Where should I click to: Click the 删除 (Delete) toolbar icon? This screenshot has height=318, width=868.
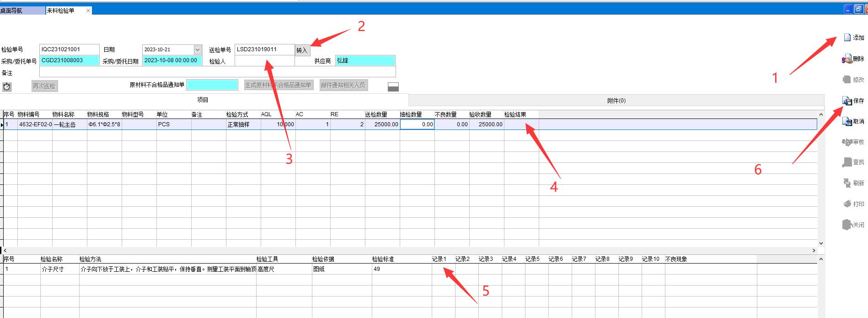(847, 59)
